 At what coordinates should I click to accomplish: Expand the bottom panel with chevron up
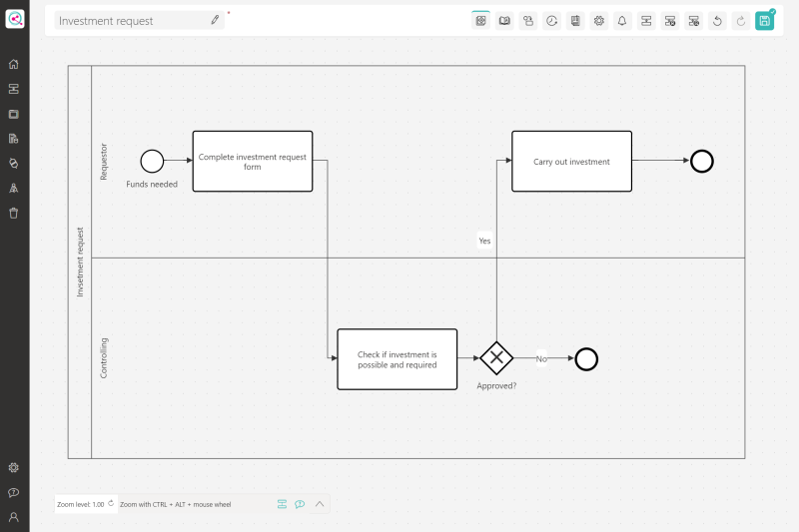tap(320, 504)
